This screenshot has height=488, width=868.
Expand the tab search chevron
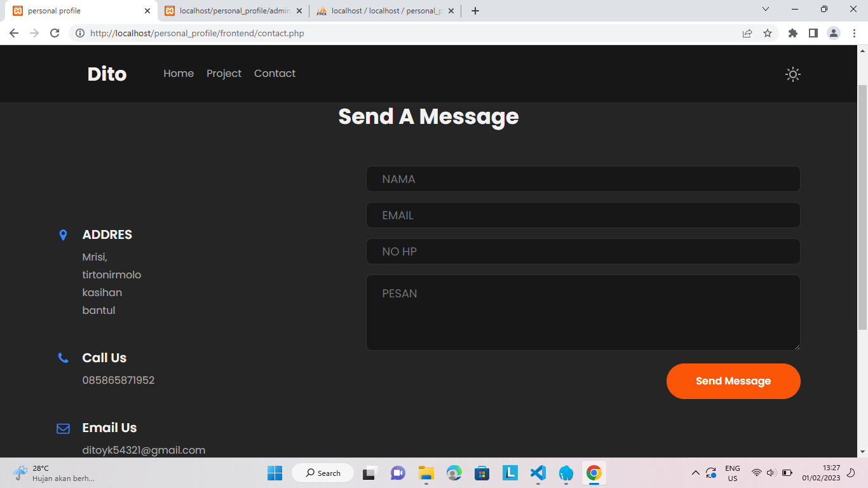765,10
